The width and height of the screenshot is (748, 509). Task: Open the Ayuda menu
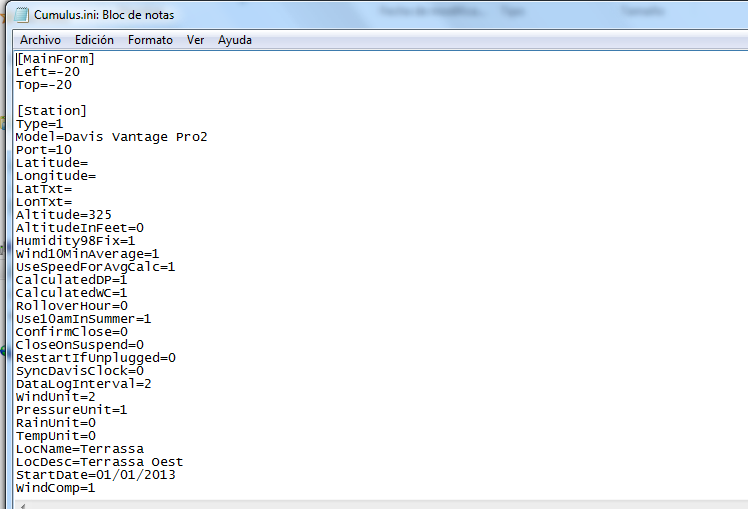[235, 40]
